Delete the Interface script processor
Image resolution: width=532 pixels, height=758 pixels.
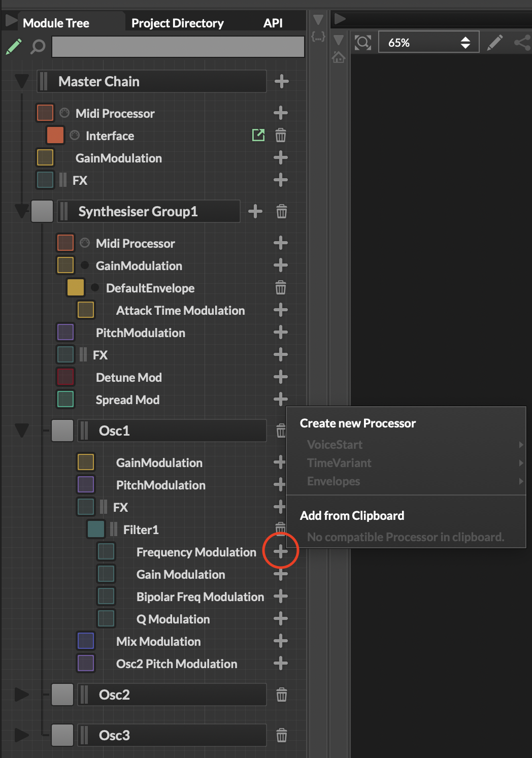(x=280, y=136)
